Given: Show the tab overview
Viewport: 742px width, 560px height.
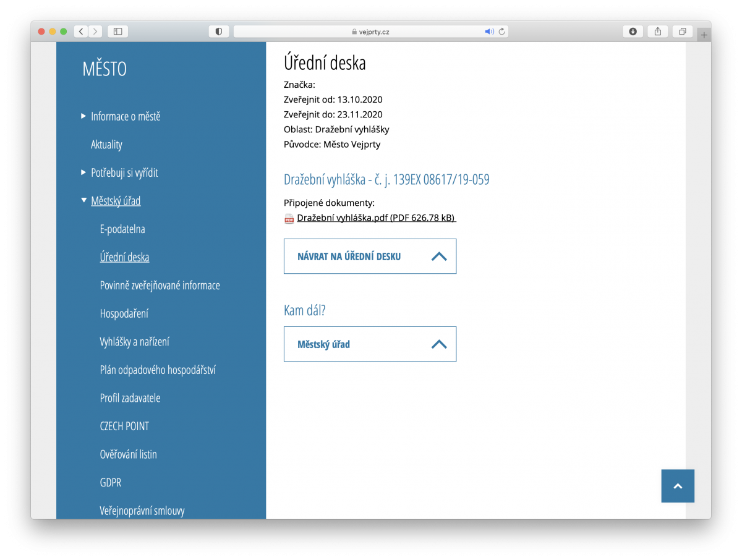Looking at the screenshot, I should pos(683,32).
